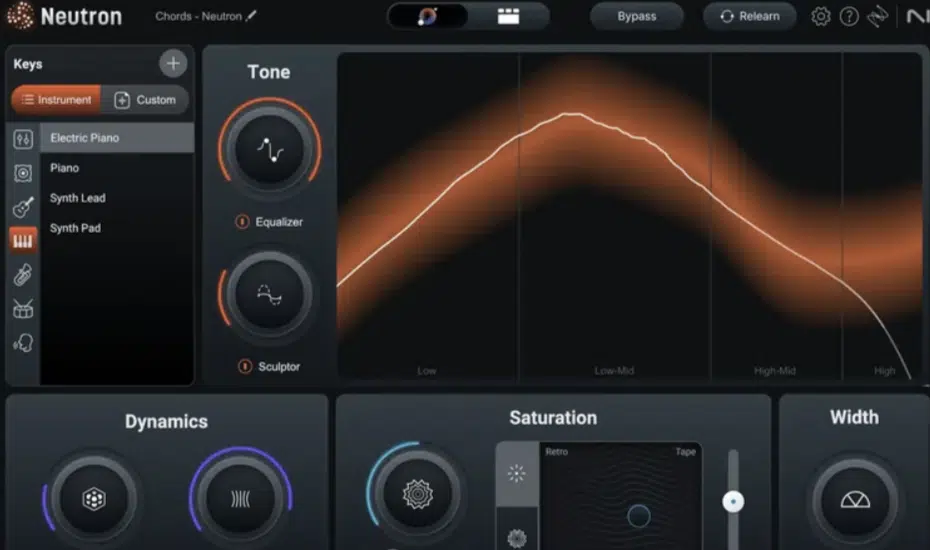
Task: Click the Width section heading
Action: pos(854,417)
